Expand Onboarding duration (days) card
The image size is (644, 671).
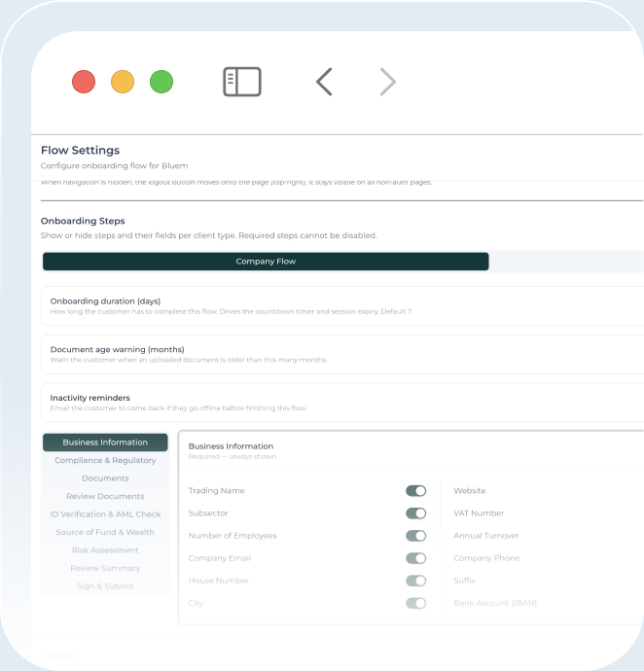point(342,306)
